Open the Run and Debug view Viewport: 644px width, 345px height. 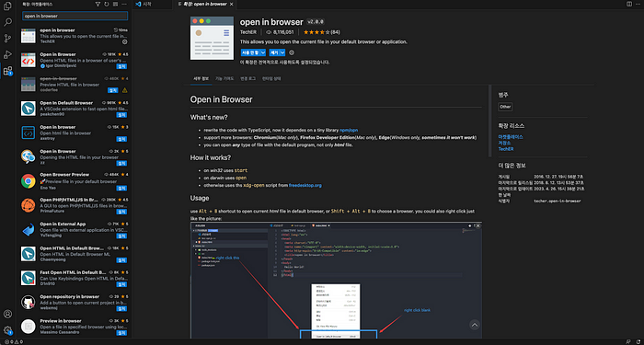click(7, 54)
